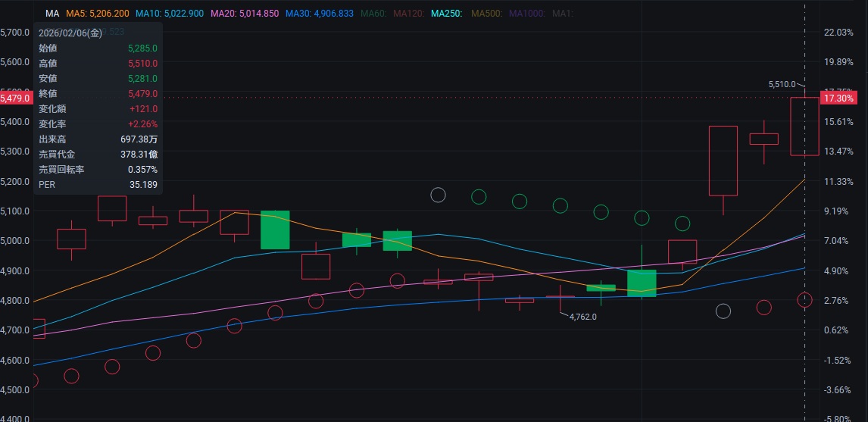Click the 13.47% label on right axis
The height and width of the screenshot is (422, 868).
click(838, 152)
